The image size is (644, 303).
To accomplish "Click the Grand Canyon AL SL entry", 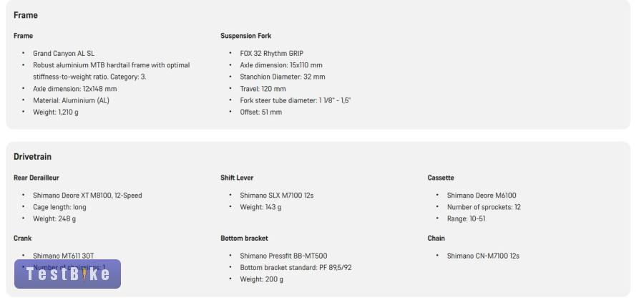I will [64, 54].
